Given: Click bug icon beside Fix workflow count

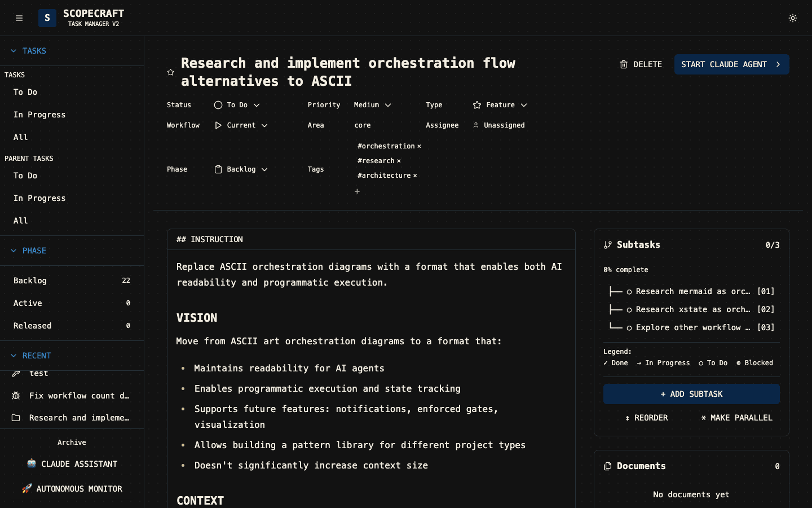Looking at the screenshot, I should pyautogui.click(x=16, y=396).
